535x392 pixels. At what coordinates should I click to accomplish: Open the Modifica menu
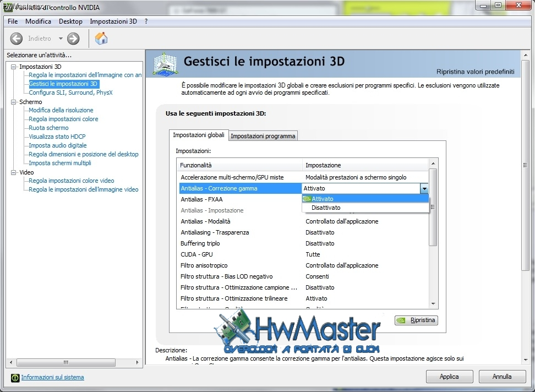tap(38, 21)
